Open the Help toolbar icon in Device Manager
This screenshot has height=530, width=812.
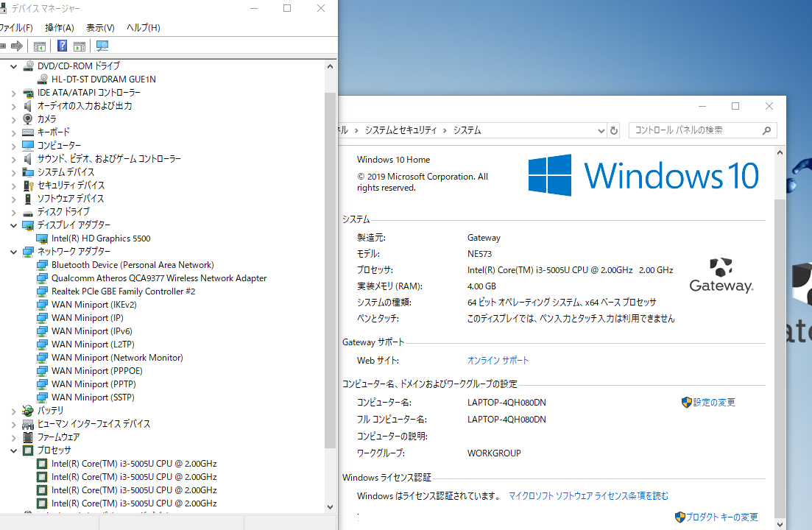(x=62, y=46)
